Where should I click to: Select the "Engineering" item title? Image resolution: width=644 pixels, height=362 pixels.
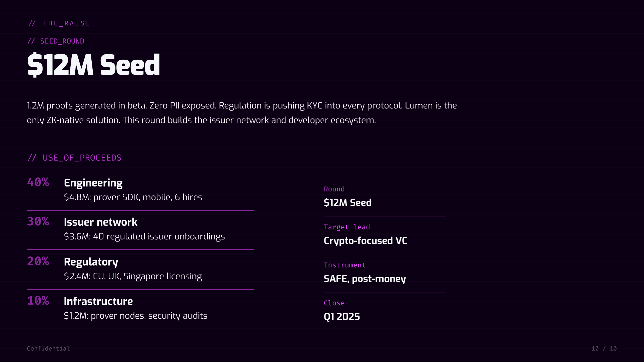pos(93,183)
